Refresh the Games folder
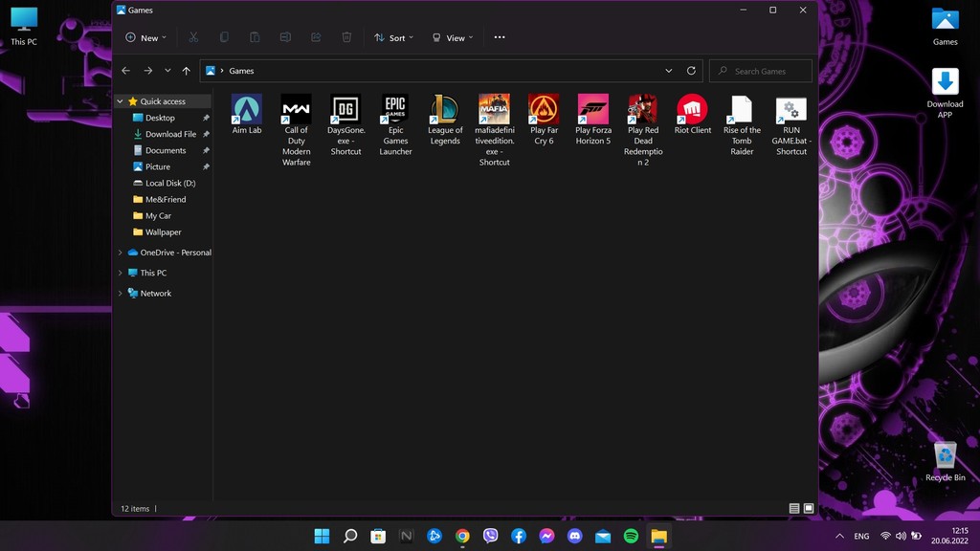 pos(691,71)
